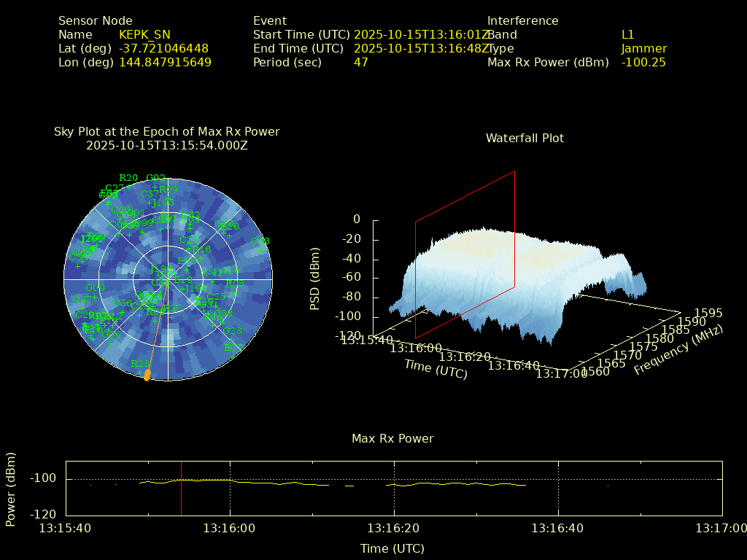747x560 pixels.
Task: Click the Max Rx Power value -100.25
Action: [643, 62]
